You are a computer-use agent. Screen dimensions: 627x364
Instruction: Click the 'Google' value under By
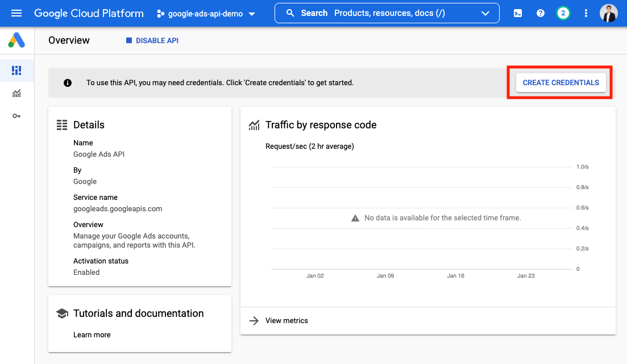(85, 181)
